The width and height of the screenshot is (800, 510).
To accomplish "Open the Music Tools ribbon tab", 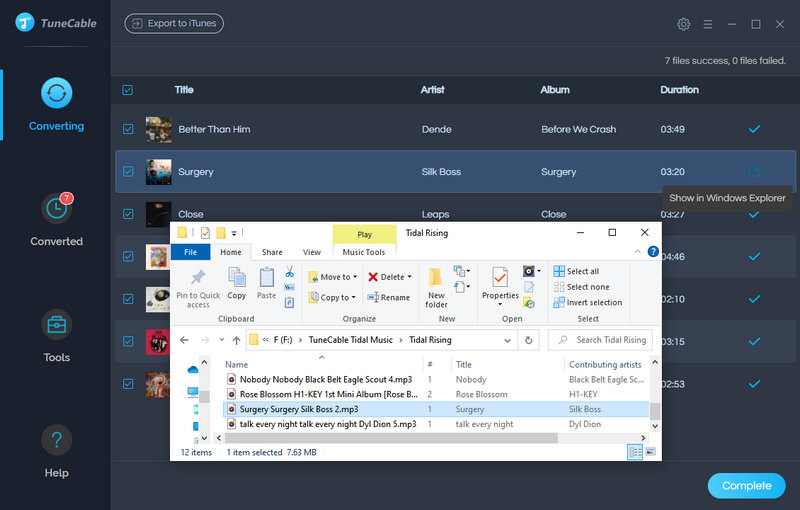I will [363, 253].
